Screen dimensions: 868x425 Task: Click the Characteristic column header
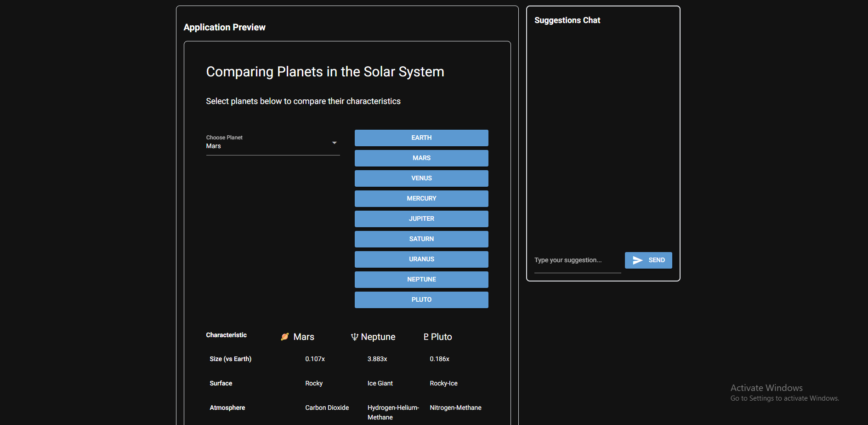227,335
